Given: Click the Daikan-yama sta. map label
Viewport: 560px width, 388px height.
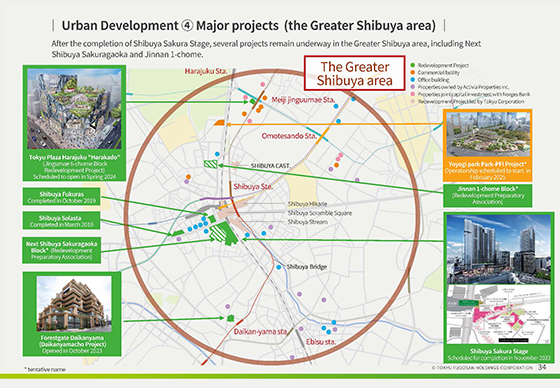Looking at the screenshot, I should coord(260,332).
